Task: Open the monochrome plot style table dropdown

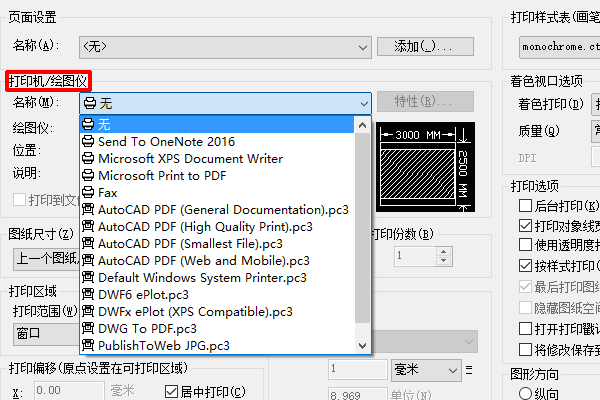Action: coord(559,47)
